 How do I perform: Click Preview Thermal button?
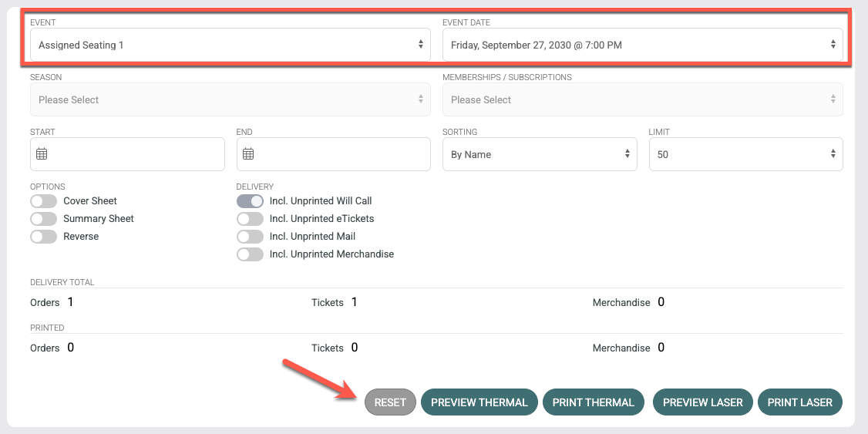479,402
